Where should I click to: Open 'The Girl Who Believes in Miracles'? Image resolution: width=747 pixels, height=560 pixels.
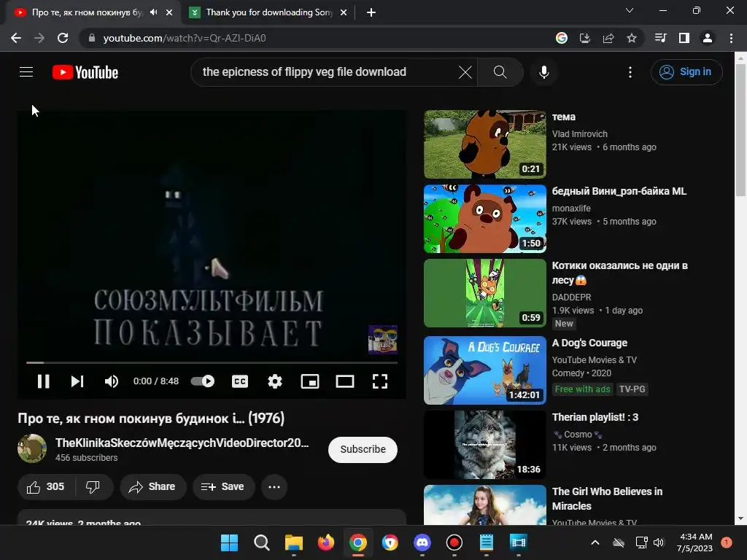(x=607, y=499)
